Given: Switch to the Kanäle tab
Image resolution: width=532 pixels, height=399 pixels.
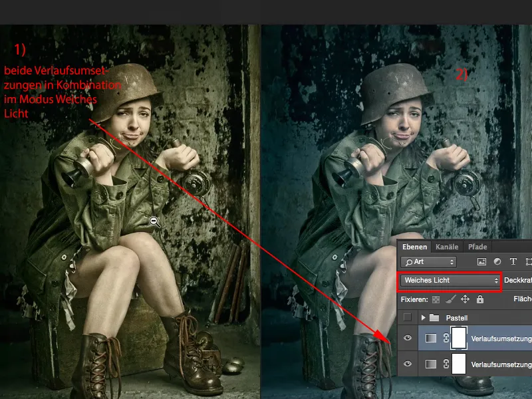Looking at the screenshot, I should (448, 247).
